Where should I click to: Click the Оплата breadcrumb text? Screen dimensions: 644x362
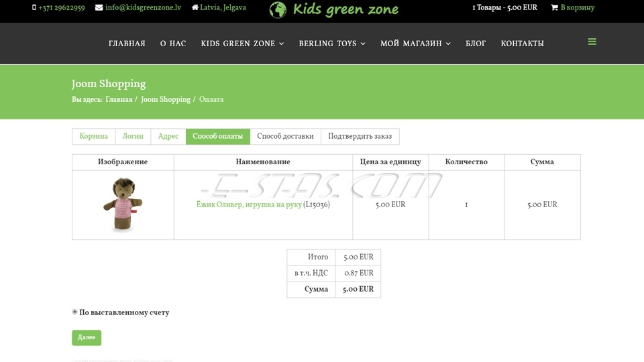(x=211, y=99)
